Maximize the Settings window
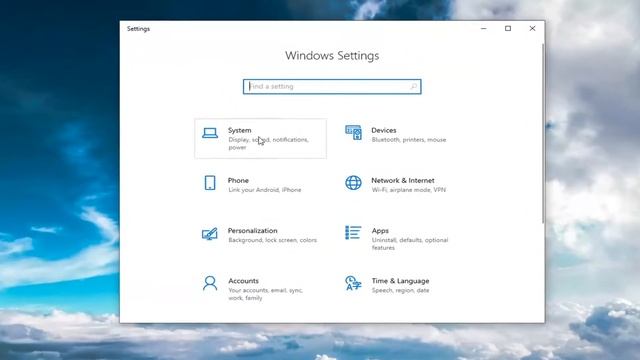Viewport: 640px width, 360px height. click(508, 29)
